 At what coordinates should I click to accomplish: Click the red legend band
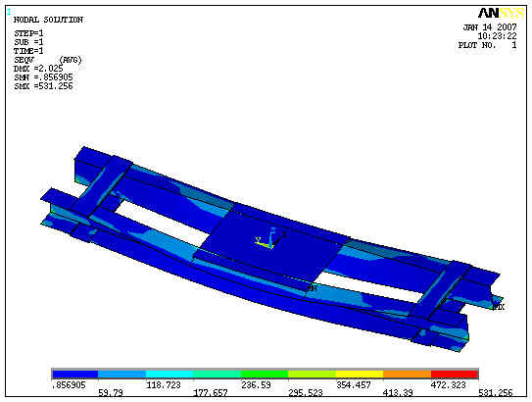tap(455, 375)
